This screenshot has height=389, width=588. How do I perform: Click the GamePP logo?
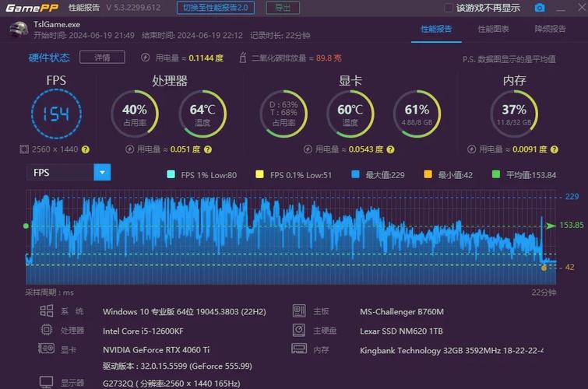(30, 8)
